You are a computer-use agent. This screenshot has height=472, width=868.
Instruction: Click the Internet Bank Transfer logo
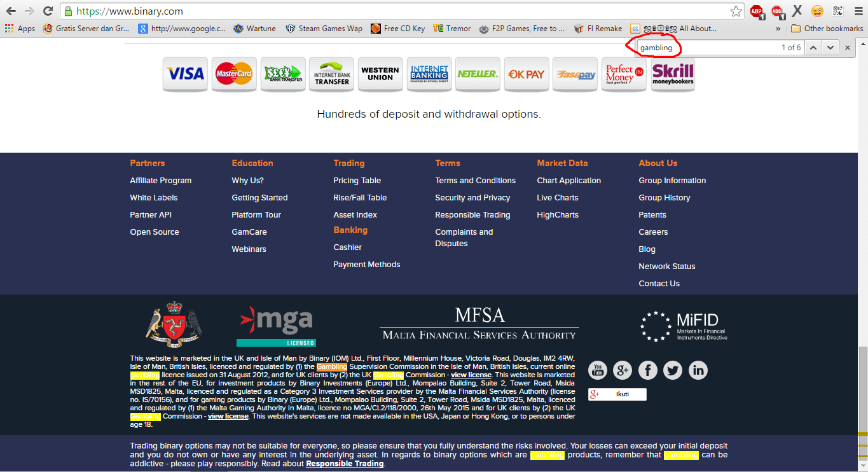[331, 74]
